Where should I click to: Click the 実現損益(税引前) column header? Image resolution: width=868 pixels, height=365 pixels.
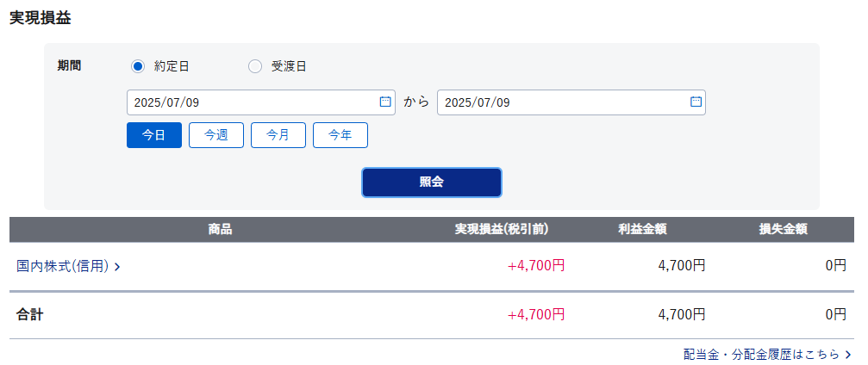coord(502,230)
